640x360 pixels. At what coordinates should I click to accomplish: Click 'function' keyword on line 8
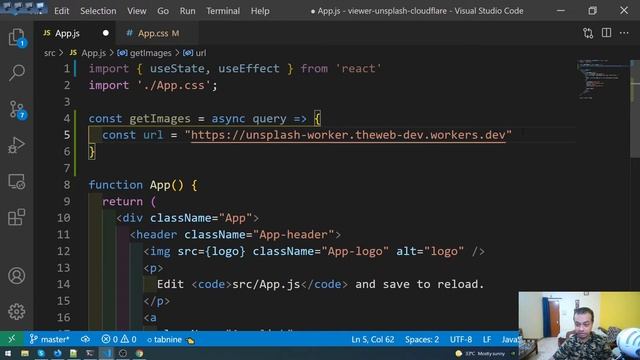click(x=116, y=185)
